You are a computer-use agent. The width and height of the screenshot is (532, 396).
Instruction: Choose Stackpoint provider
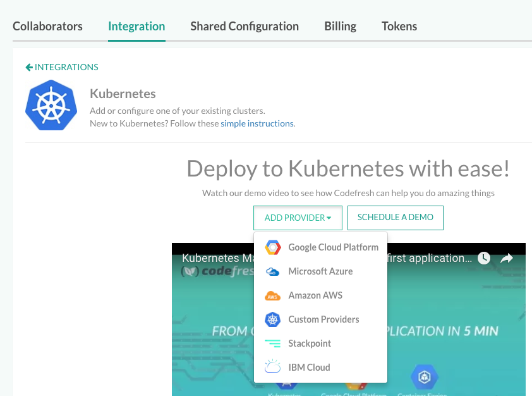coord(320,343)
